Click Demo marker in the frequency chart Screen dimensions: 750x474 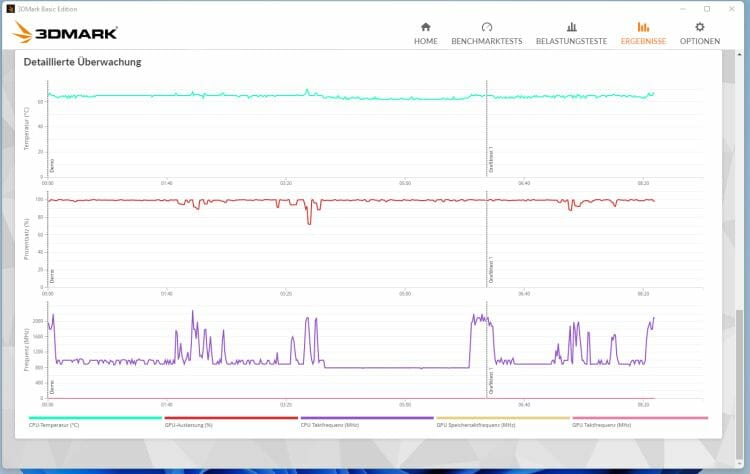[52, 387]
